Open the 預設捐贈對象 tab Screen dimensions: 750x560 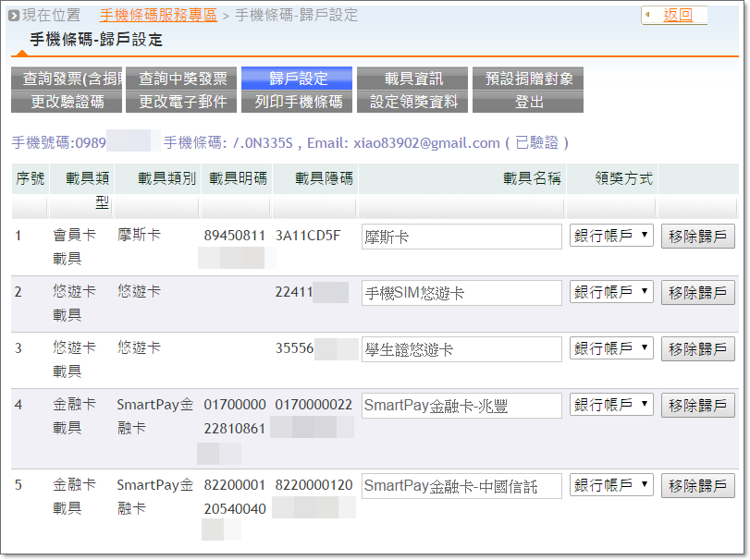(528, 79)
